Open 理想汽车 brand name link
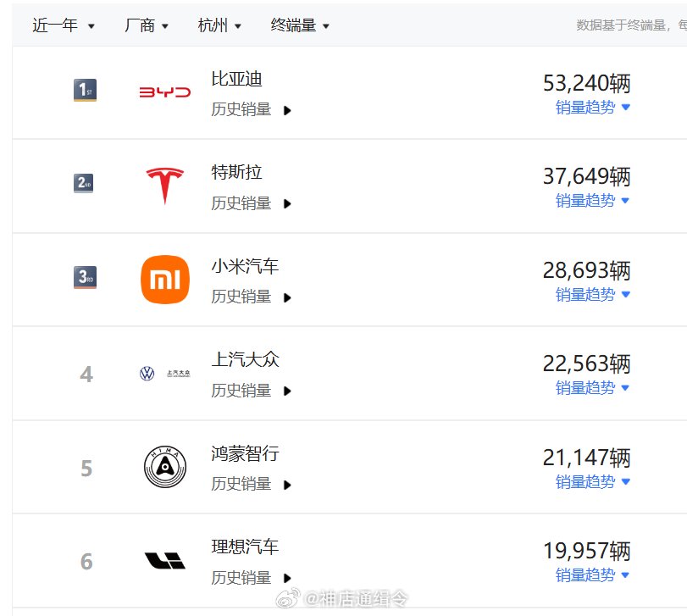The width and height of the screenshot is (687, 616). (245, 547)
